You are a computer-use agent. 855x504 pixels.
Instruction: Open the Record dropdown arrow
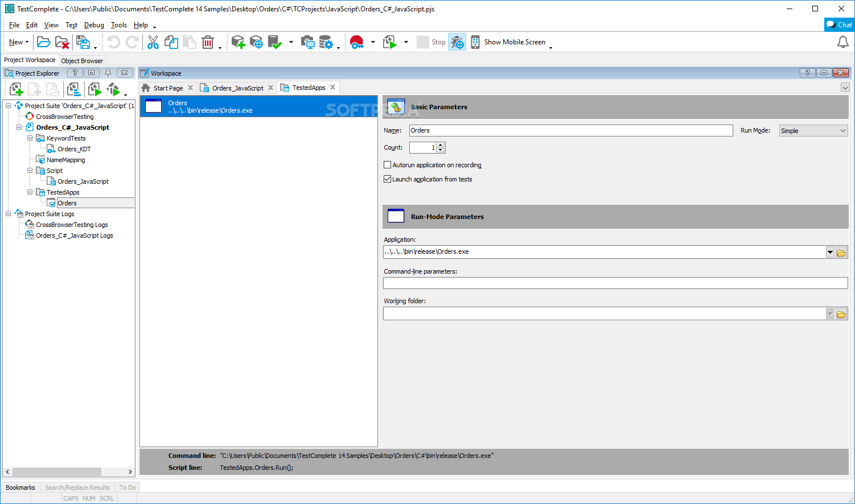(373, 42)
